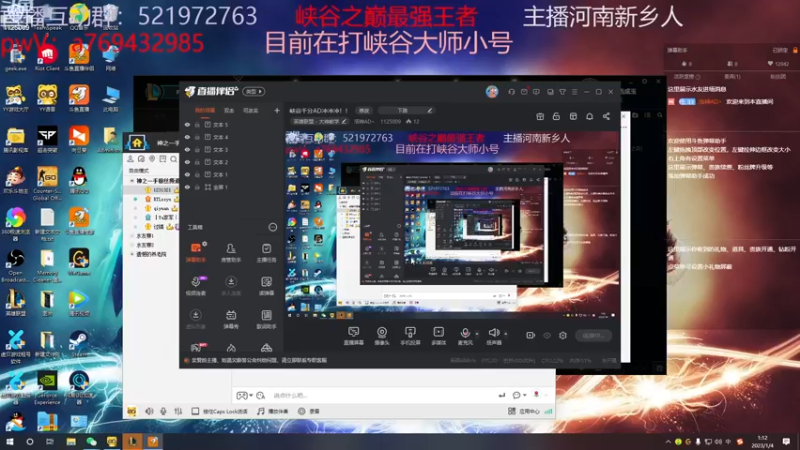Expand the microphone dropdown arrow
800x450 pixels.
pyautogui.click(x=477, y=334)
